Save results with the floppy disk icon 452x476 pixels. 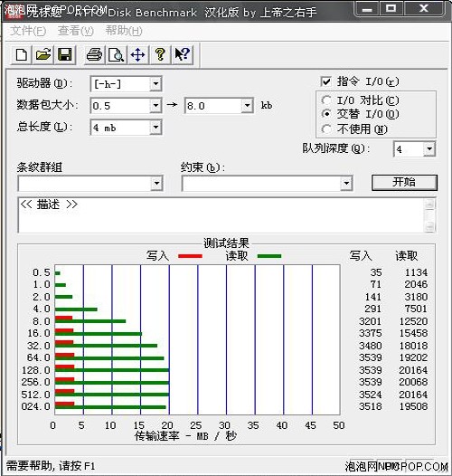64,55
